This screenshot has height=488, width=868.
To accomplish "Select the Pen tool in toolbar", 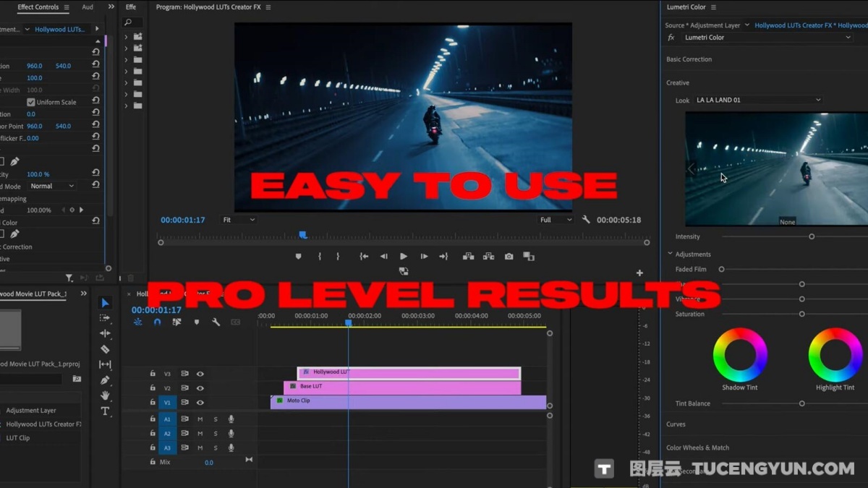I will [x=105, y=380].
